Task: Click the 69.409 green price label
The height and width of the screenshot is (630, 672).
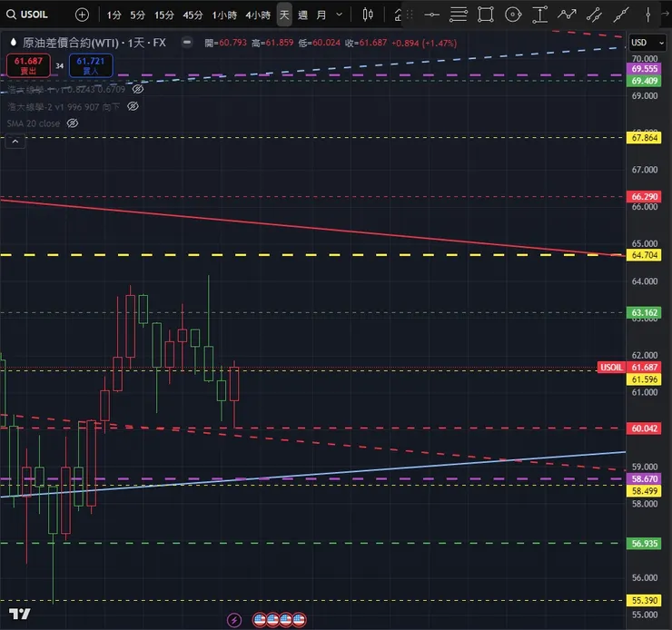Action: click(x=644, y=81)
